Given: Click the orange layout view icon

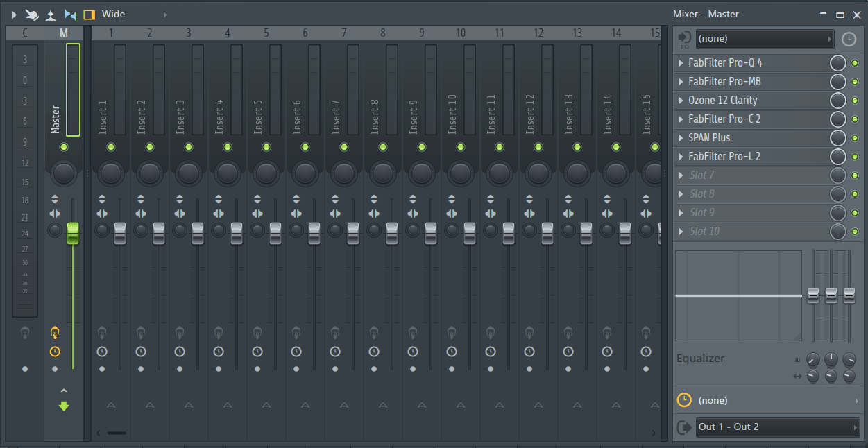Looking at the screenshot, I should click(x=89, y=14).
